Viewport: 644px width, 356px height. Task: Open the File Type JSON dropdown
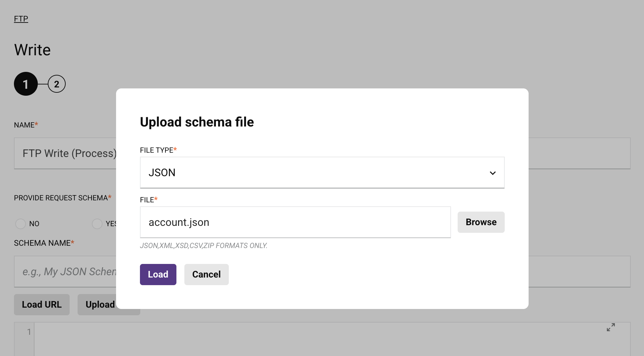(x=322, y=173)
